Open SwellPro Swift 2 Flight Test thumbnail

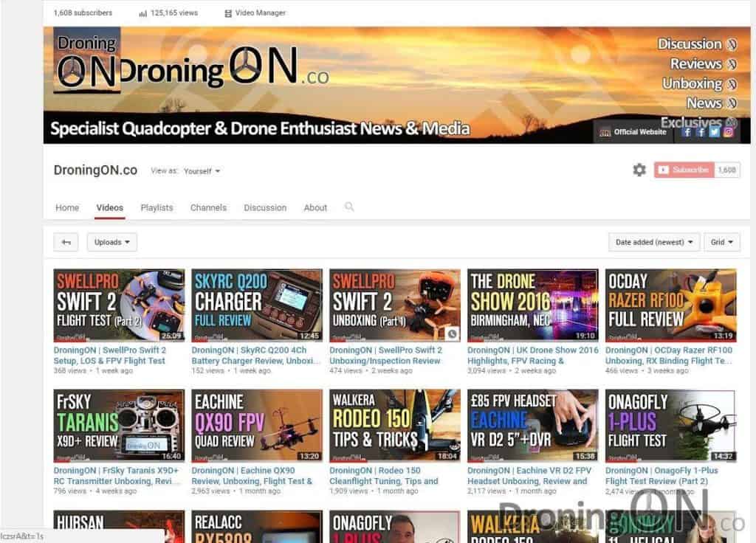[x=119, y=305]
